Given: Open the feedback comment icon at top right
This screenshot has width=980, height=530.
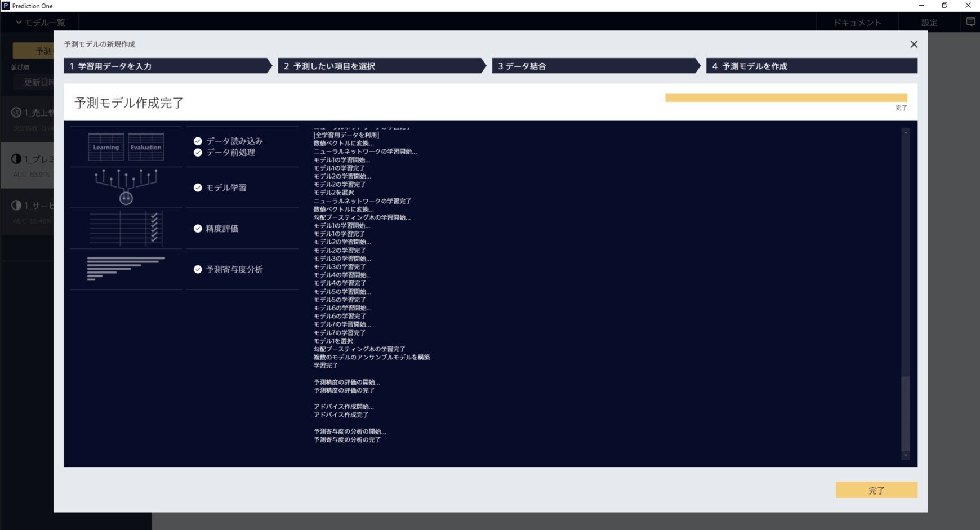Looking at the screenshot, I should tap(970, 22).
